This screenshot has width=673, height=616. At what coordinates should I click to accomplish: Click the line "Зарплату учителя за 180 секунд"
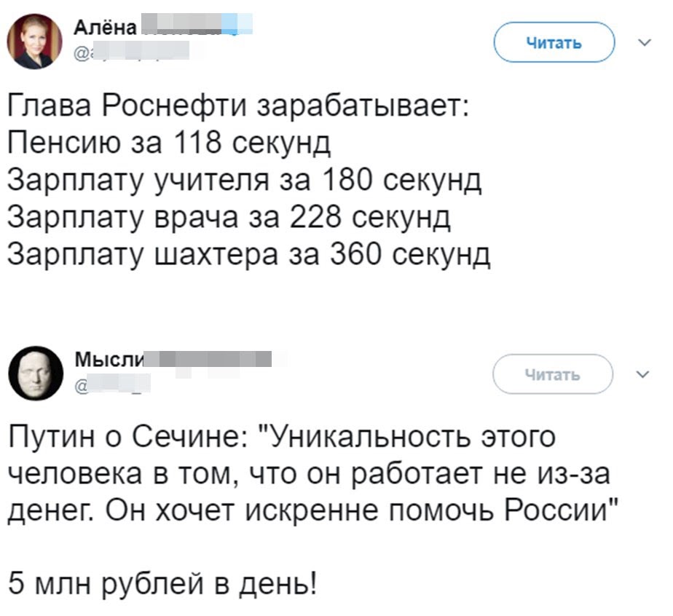[x=244, y=179]
